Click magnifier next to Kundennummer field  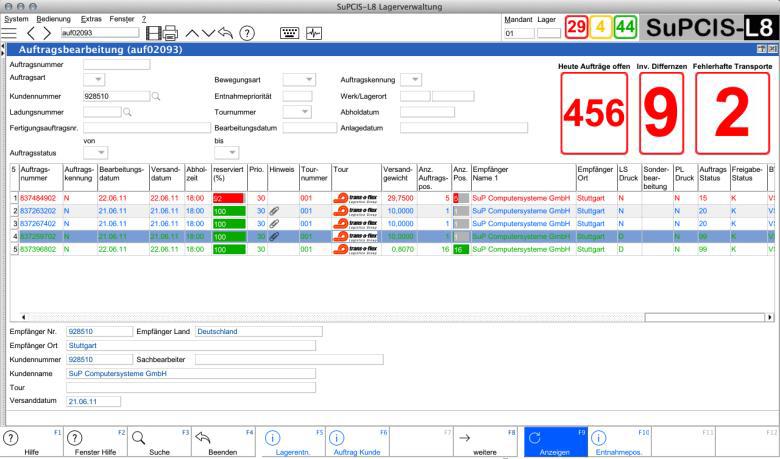(156, 96)
